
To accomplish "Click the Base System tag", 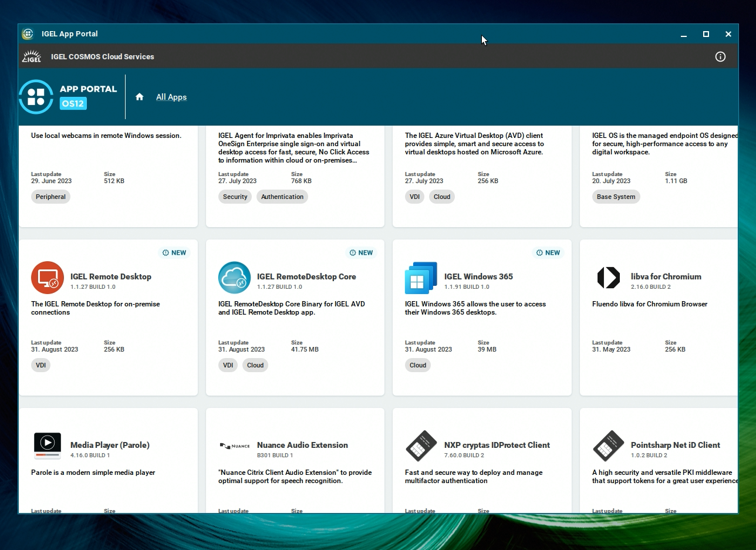I will click(616, 197).
